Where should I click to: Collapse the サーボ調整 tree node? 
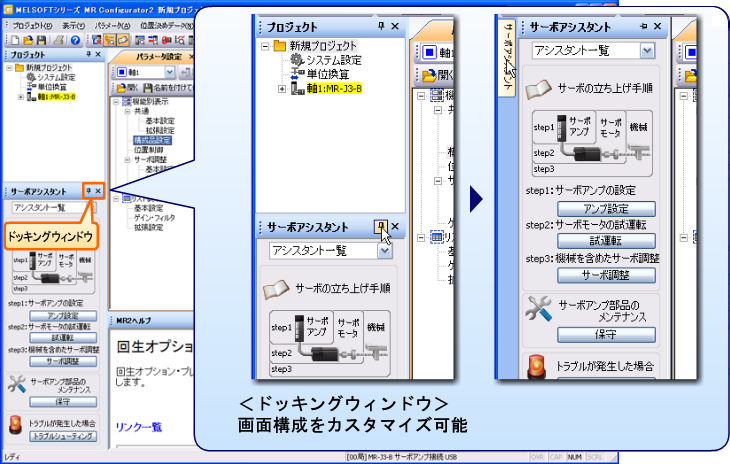tap(127, 160)
